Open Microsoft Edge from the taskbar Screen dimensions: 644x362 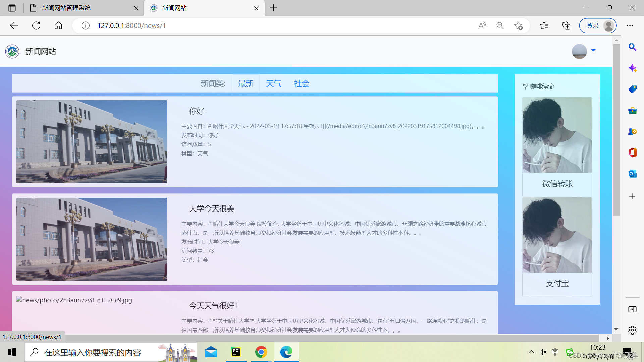click(286, 352)
